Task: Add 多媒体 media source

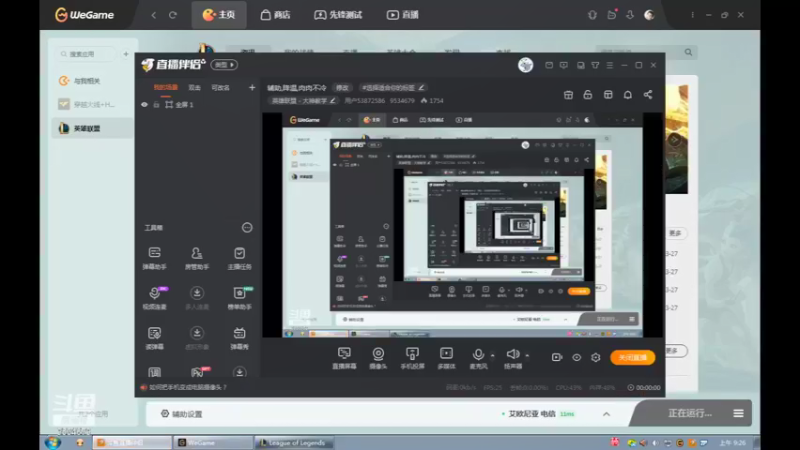Action: click(446, 358)
